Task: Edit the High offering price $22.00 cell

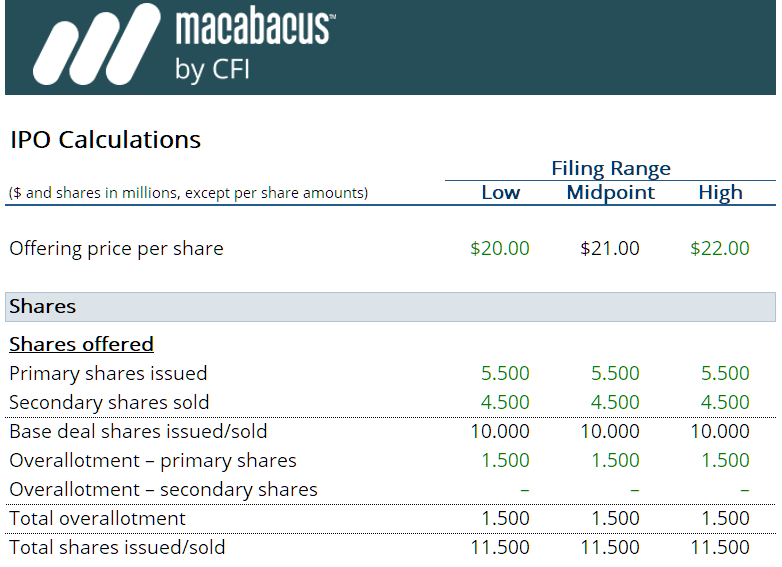Action: click(x=720, y=249)
